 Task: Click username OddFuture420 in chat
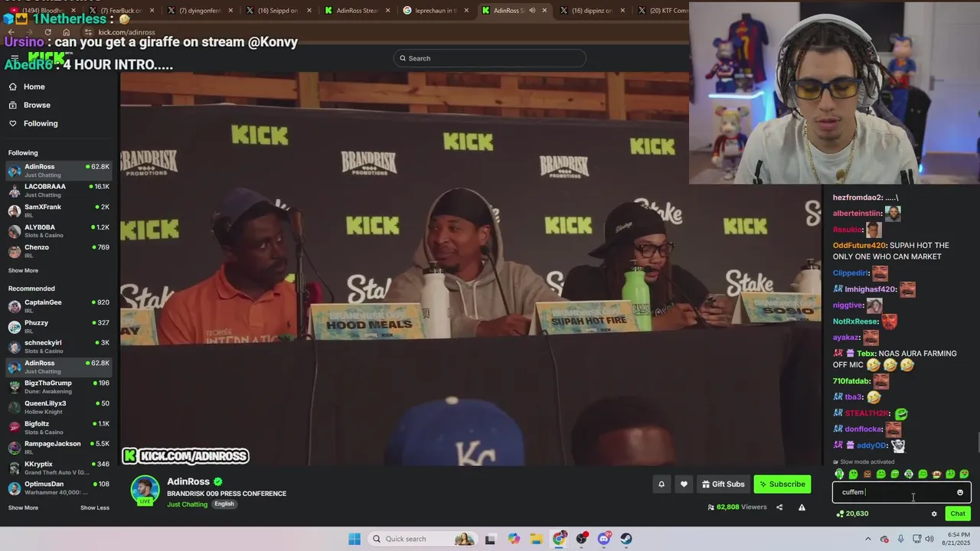[x=859, y=246]
